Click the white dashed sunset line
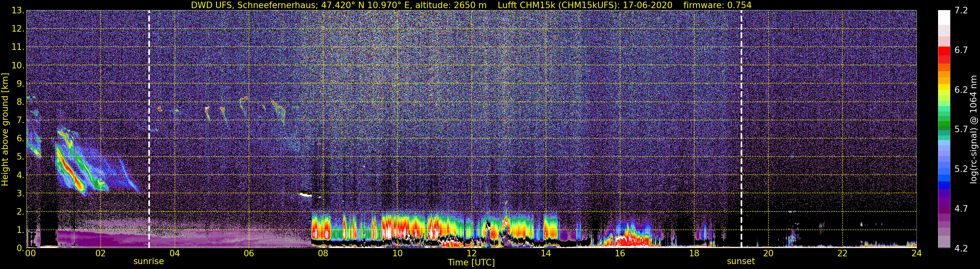 (x=742, y=129)
